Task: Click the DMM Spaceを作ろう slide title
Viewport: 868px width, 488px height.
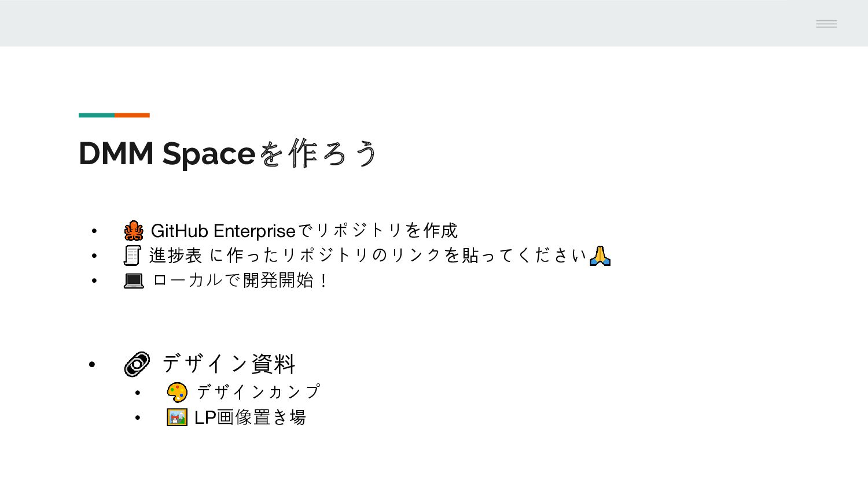Action: [229, 153]
